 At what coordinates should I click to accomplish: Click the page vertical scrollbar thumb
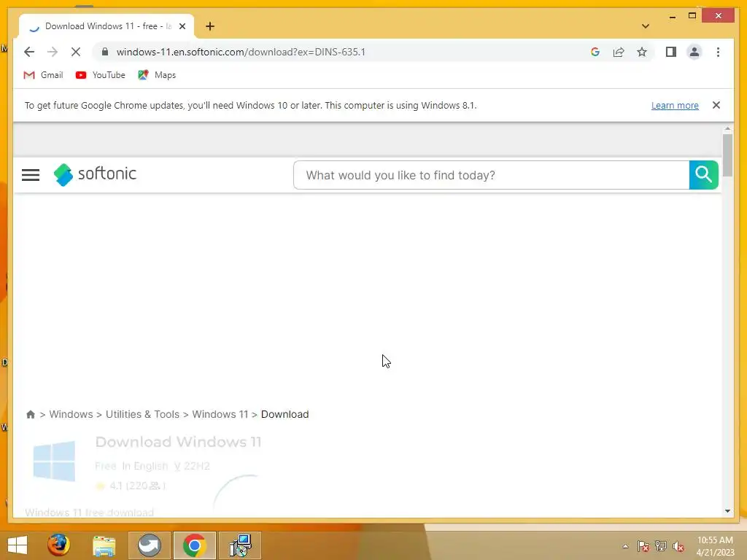[727, 155]
